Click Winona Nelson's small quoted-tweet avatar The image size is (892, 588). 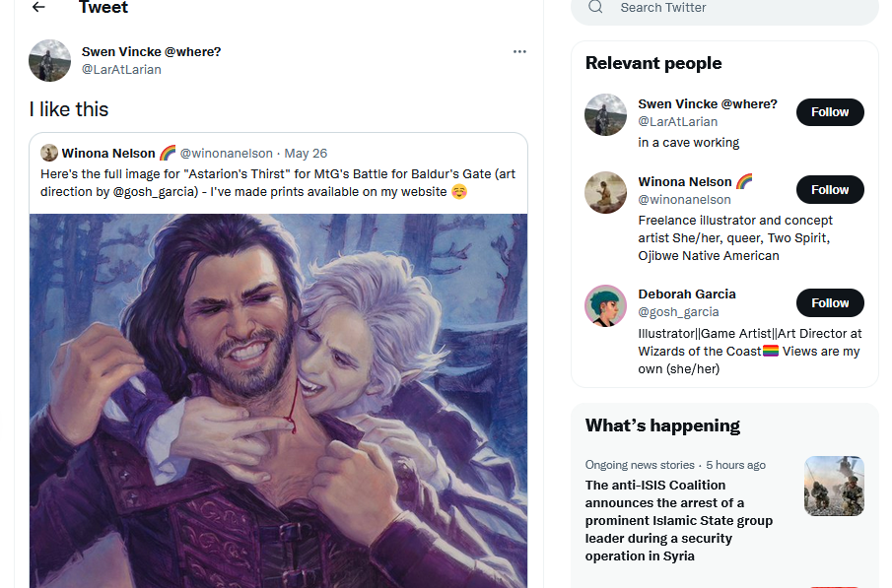[49, 153]
